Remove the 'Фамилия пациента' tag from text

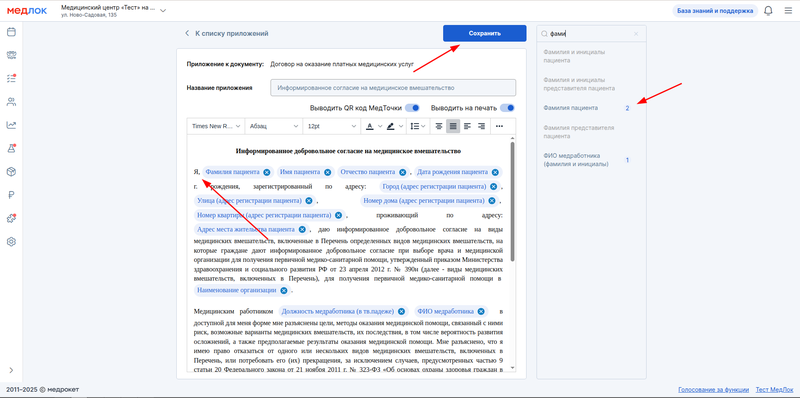267,172
